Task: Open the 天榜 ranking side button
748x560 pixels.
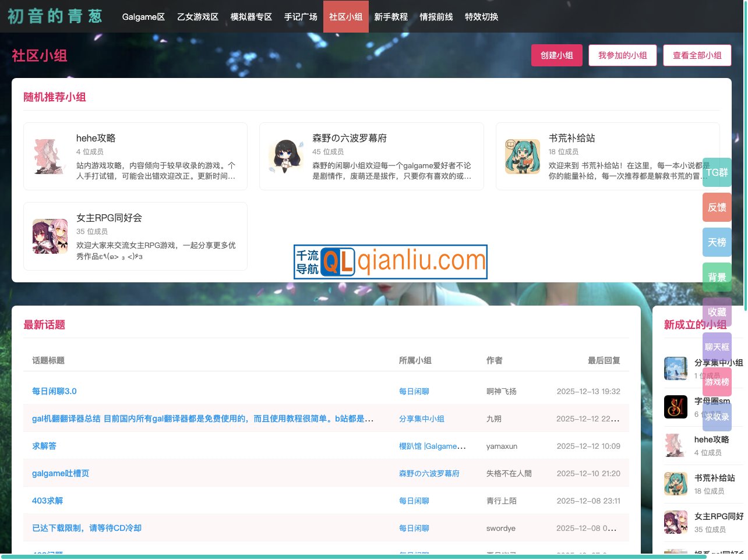Action: (x=717, y=242)
